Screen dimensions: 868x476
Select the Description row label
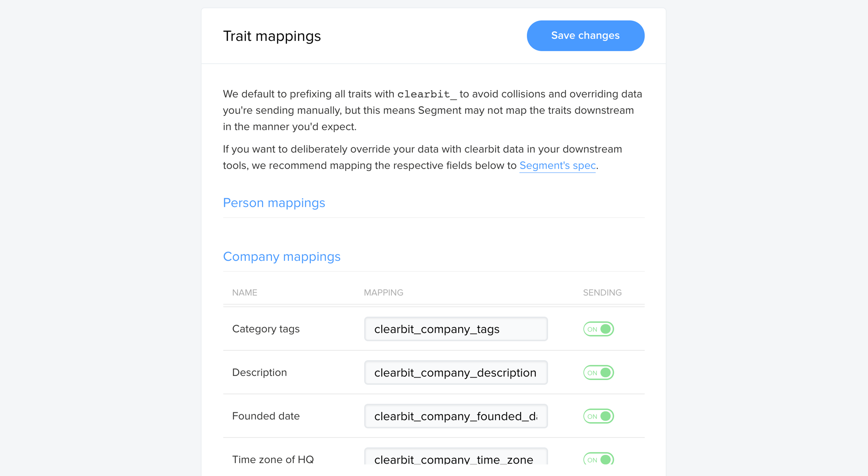(x=259, y=372)
